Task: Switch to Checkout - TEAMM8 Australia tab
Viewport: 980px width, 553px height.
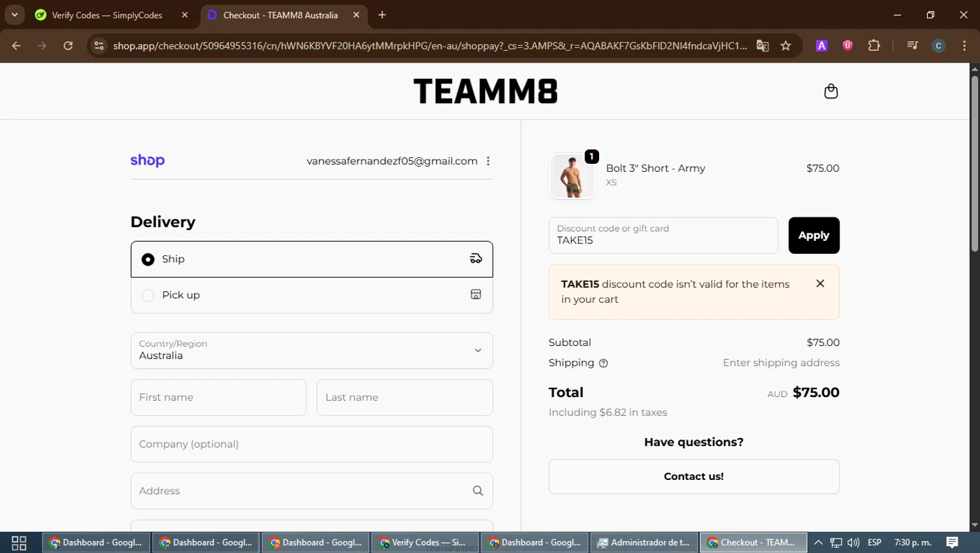Action: [284, 15]
